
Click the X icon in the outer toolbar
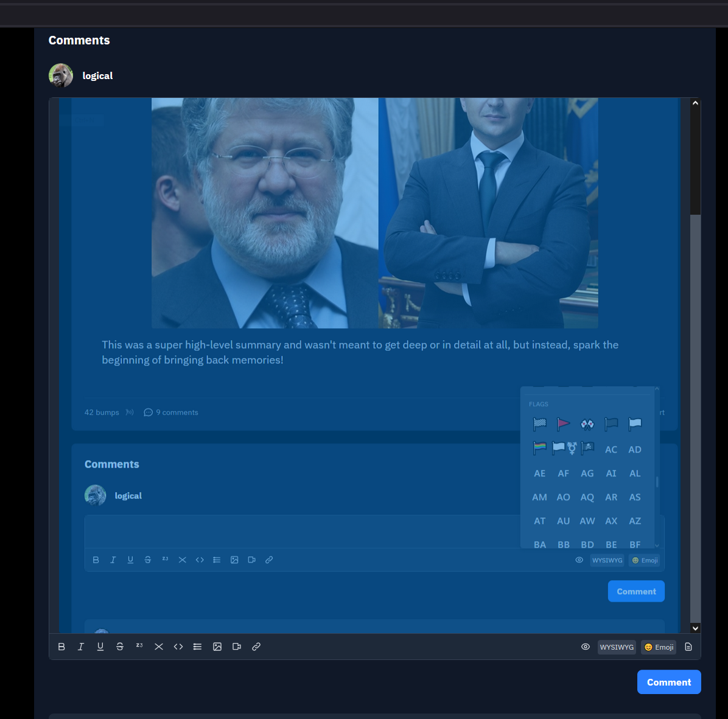[x=159, y=647]
